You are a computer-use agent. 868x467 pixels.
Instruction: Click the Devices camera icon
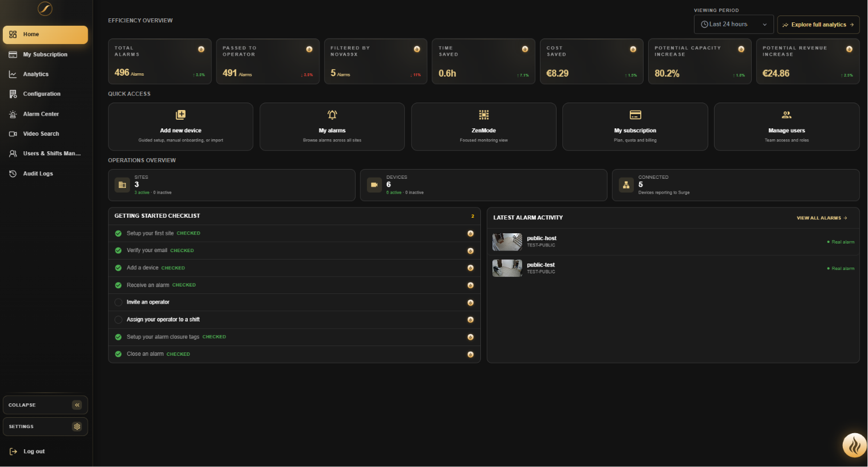point(374,185)
